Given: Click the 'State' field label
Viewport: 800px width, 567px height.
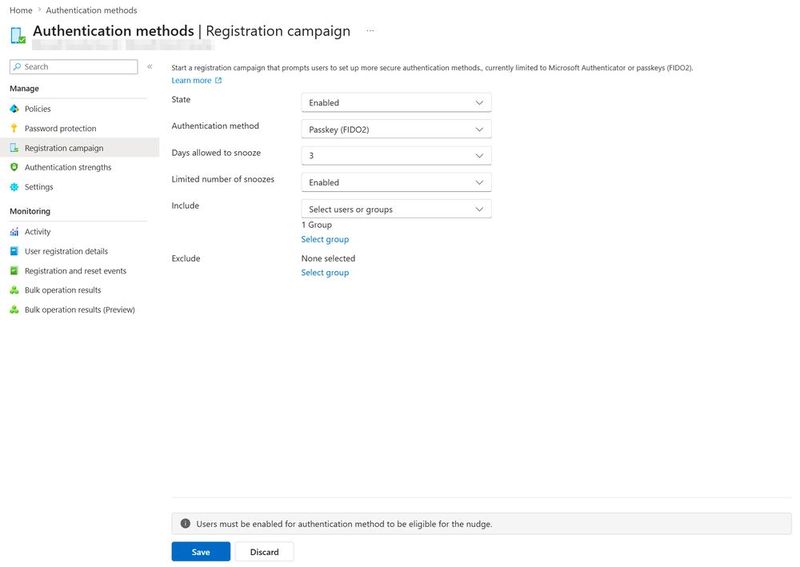Looking at the screenshot, I should [x=181, y=100].
